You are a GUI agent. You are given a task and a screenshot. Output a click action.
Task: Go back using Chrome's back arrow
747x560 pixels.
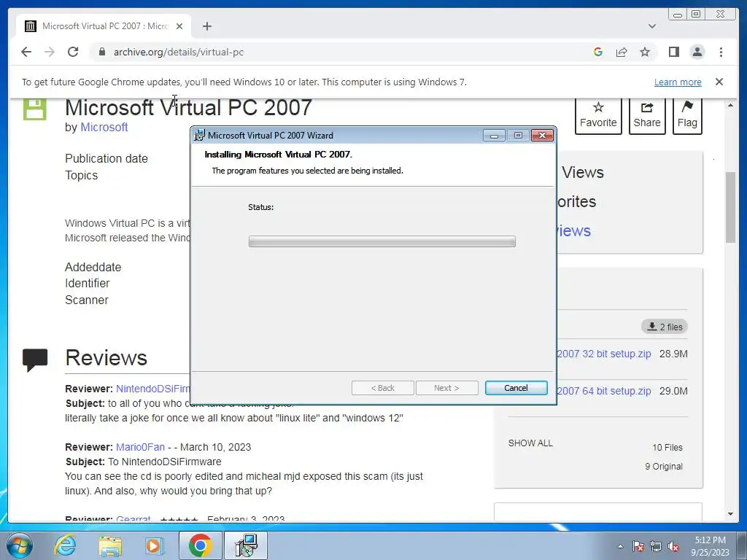(26, 52)
